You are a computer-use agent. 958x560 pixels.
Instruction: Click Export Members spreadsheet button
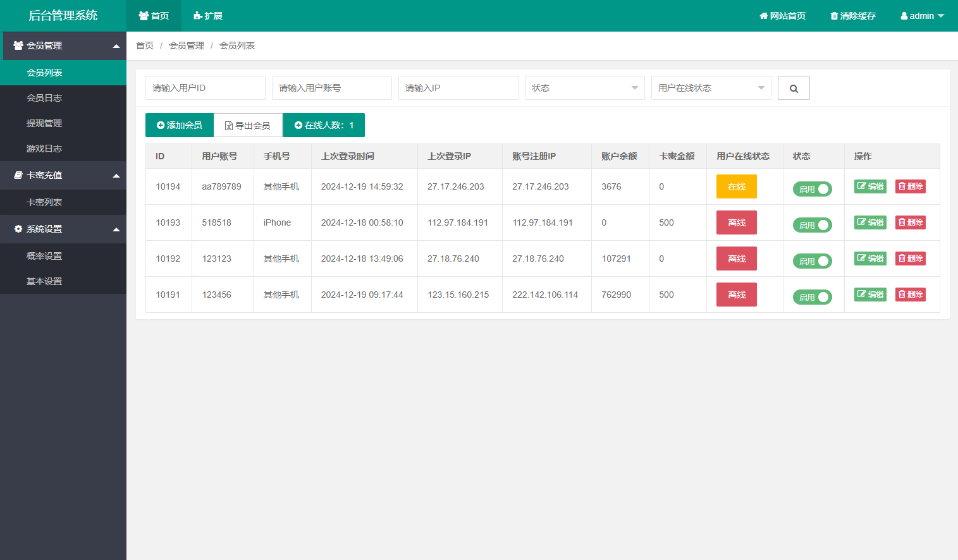point(248,126)
